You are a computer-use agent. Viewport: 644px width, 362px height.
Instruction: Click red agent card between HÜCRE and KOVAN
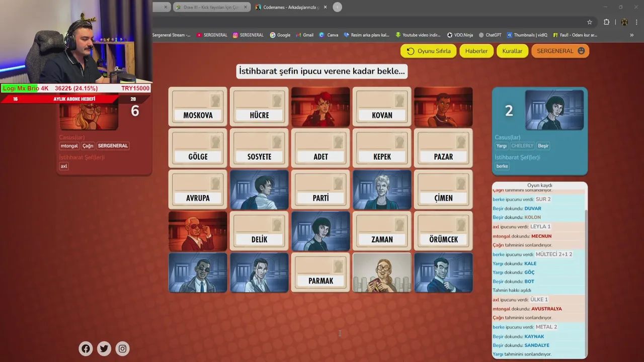[x=320, y=107]
